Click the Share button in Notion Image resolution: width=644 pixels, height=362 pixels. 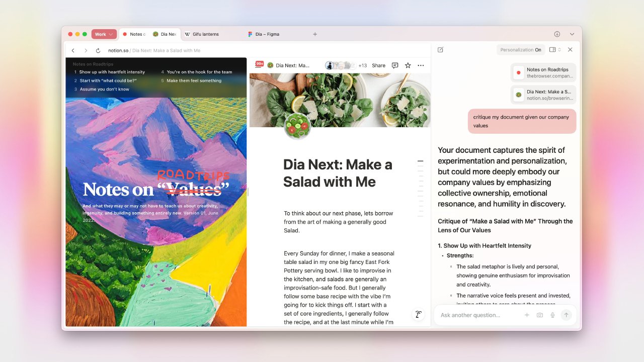tap(378, 65)
